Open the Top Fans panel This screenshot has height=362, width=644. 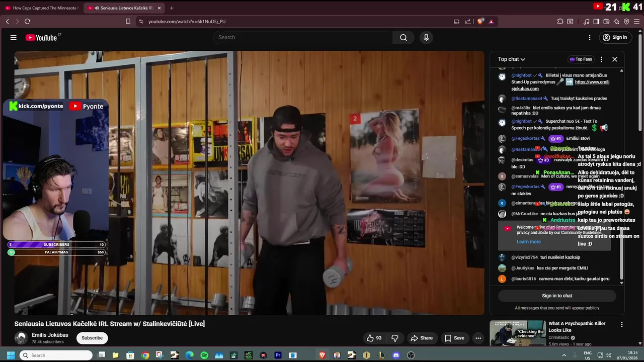(x=581, y=59)
